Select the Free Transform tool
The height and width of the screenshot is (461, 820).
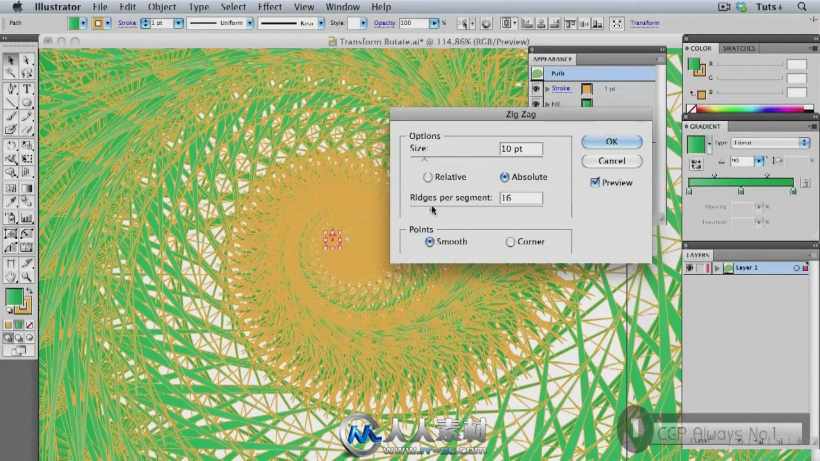27,159
